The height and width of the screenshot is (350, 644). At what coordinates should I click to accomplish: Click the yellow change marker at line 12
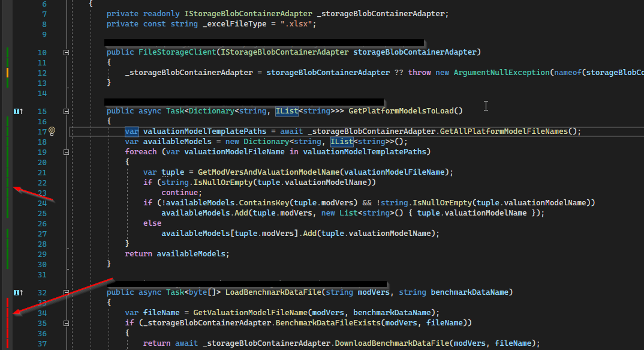(x=7, y=73)
